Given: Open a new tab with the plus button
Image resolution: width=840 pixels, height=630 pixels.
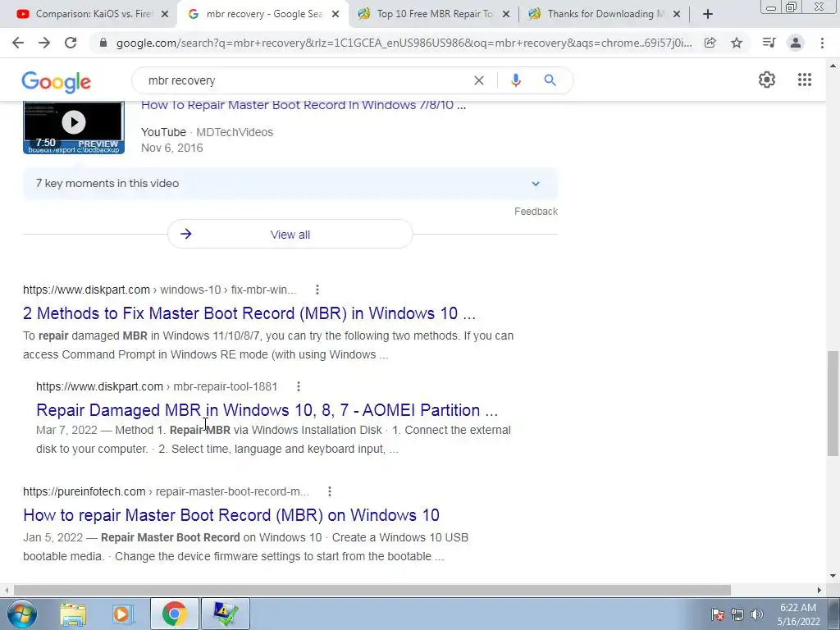Looking at the screenshot, I should coord(708,15).
